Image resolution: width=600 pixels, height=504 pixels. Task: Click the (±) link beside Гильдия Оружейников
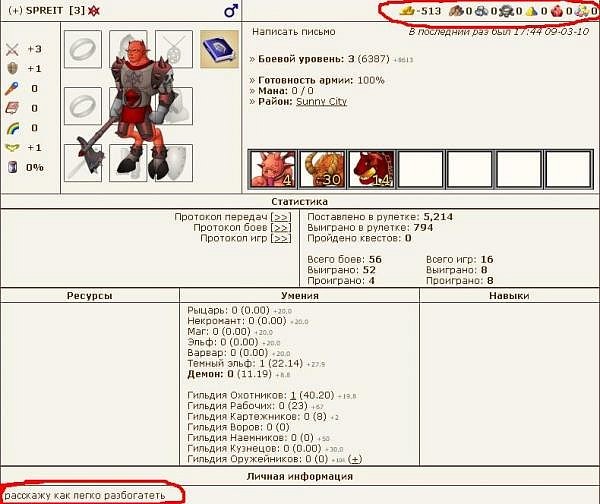pyautogui.click(x=355, y=459)
